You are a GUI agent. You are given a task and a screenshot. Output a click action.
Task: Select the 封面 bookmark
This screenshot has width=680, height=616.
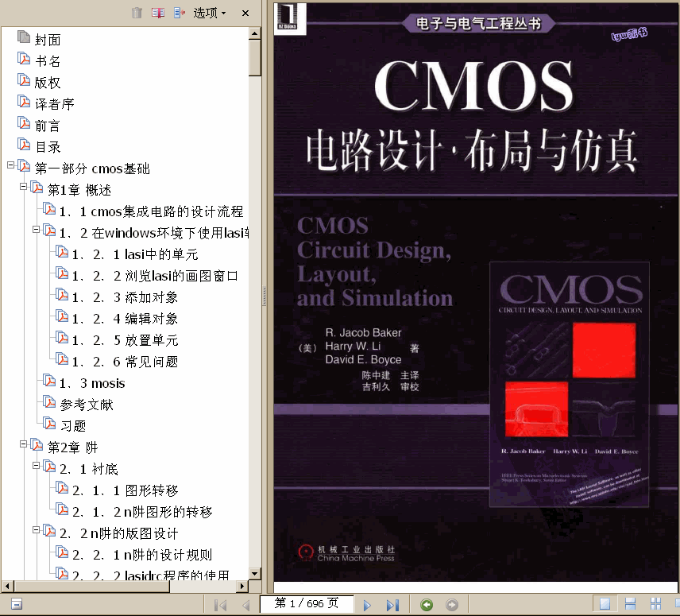point(48,40)
